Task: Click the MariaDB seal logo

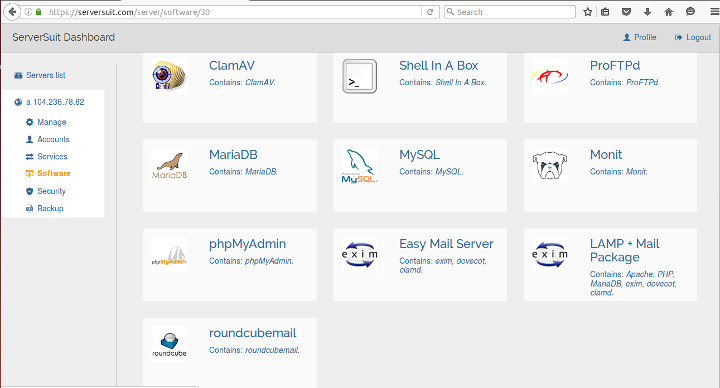Action: tap(169, 165)
